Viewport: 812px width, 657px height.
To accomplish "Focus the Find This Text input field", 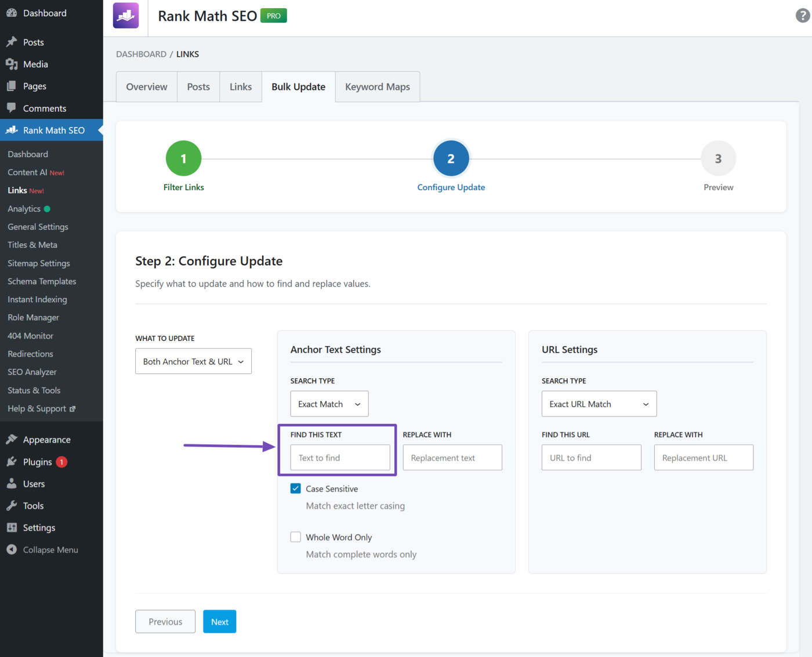I will (340, 458).
